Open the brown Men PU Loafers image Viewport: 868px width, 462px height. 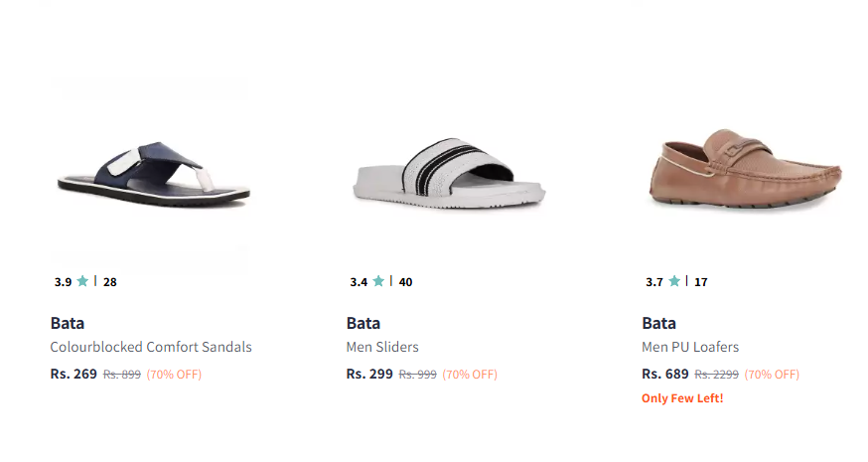744,173
